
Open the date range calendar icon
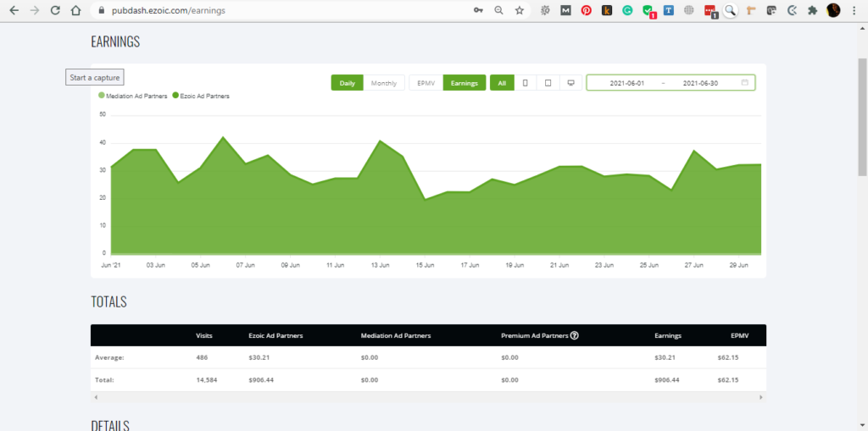(x=744, y=82)
